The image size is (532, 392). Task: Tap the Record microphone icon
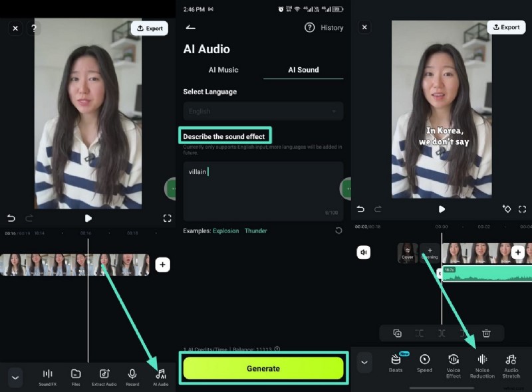pos(132,375)
